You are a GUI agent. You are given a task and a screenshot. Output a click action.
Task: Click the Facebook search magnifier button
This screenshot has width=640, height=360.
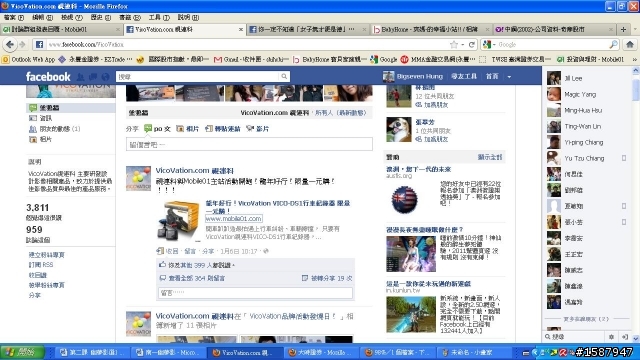pyautogui.click(x=284, y=76)
